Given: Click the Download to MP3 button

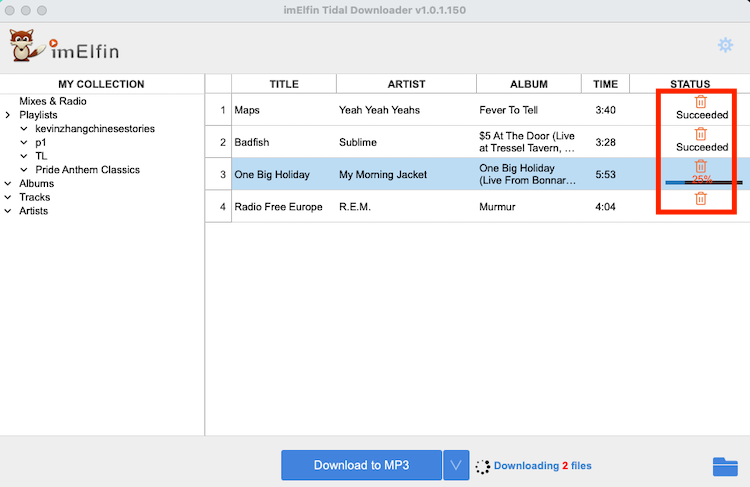Looking at the screenshot, I should pyautogui.click(x=361, y=465).
